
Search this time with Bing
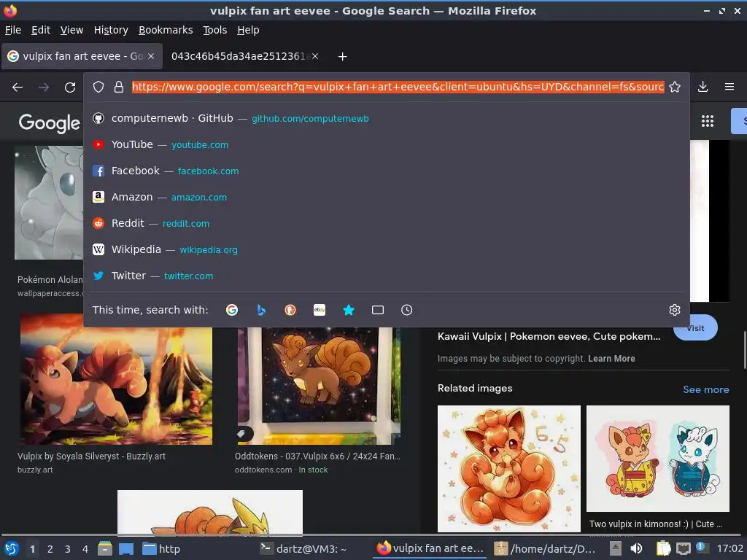point(261,310)
